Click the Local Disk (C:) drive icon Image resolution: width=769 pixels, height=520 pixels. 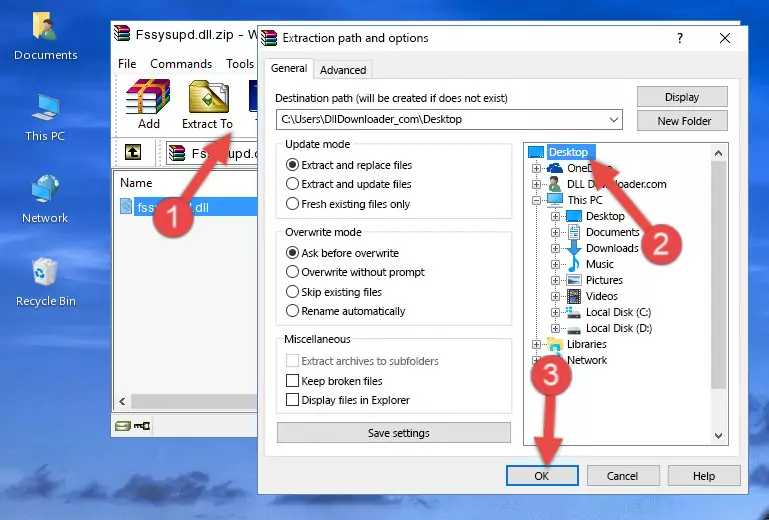click(573, 312)
